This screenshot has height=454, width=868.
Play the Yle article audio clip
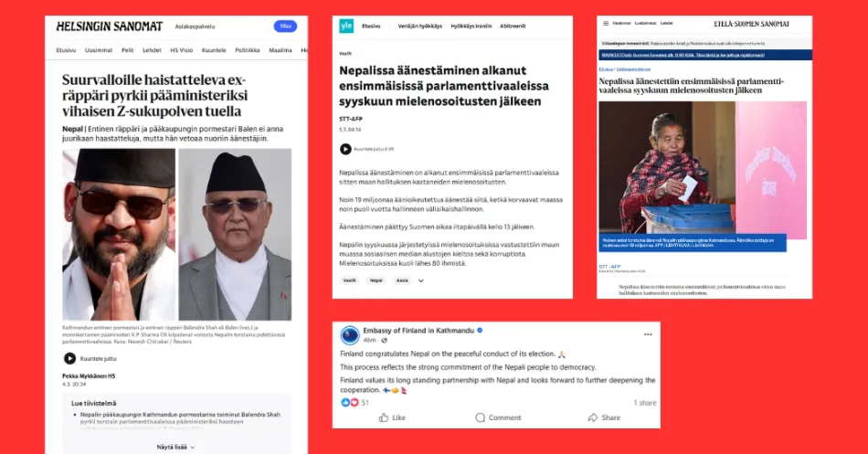(x=345, y=149)
